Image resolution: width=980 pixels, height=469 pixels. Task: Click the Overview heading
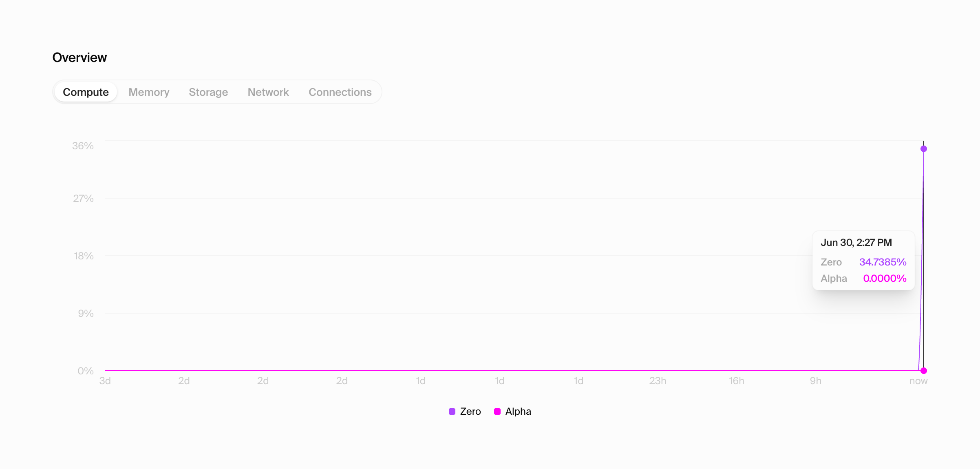tap(79, 58)
